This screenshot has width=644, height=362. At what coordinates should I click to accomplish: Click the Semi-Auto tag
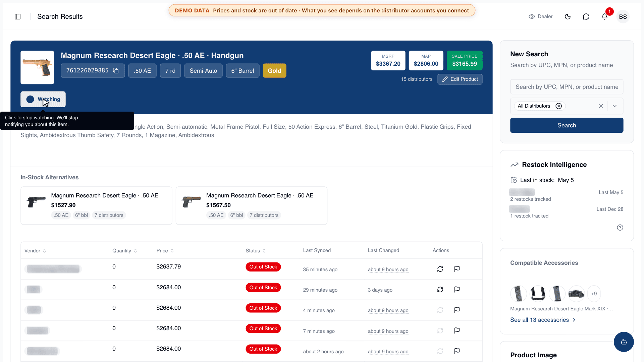(x=203, y=71)
